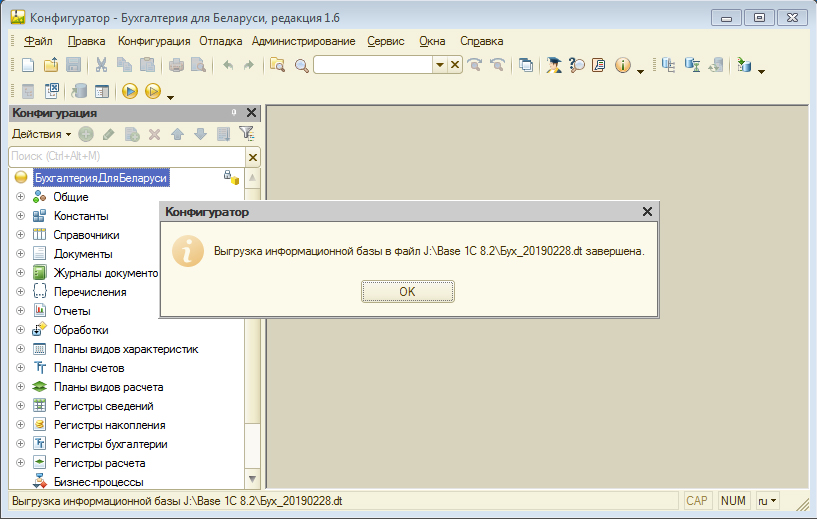This screenshot has width=817, height=519.
Task: Toggle the pin on the Конфигурация panel
Action: click(x=234, y=113)
